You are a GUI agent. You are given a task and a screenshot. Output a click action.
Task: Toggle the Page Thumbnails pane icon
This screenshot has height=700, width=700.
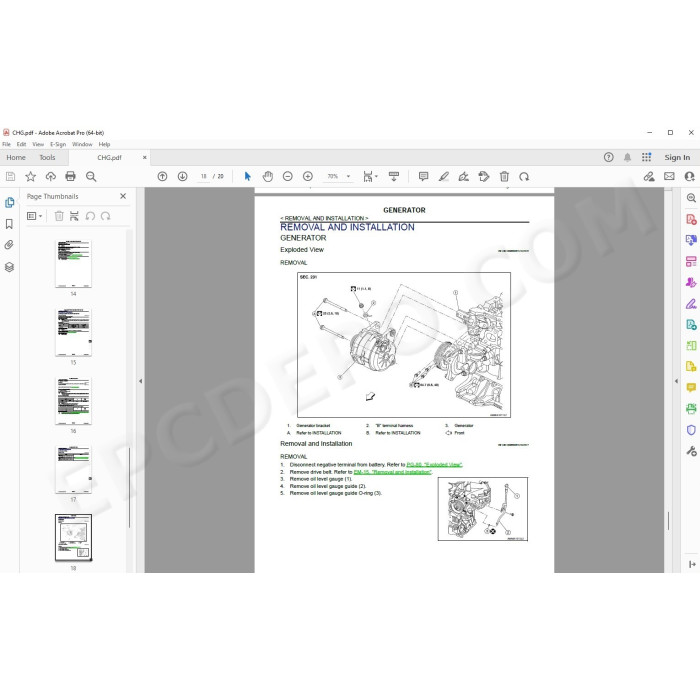(9, 203)
